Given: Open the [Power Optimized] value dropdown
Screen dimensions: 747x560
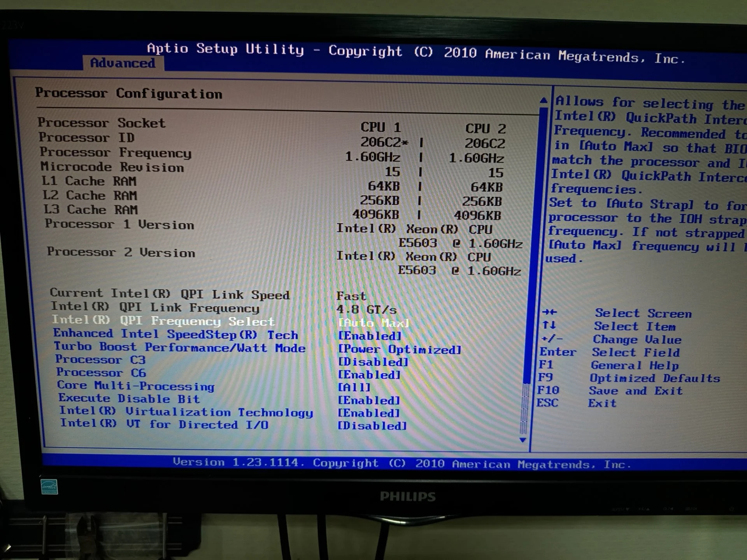Looking at the screenshot, I should point(400,349).
